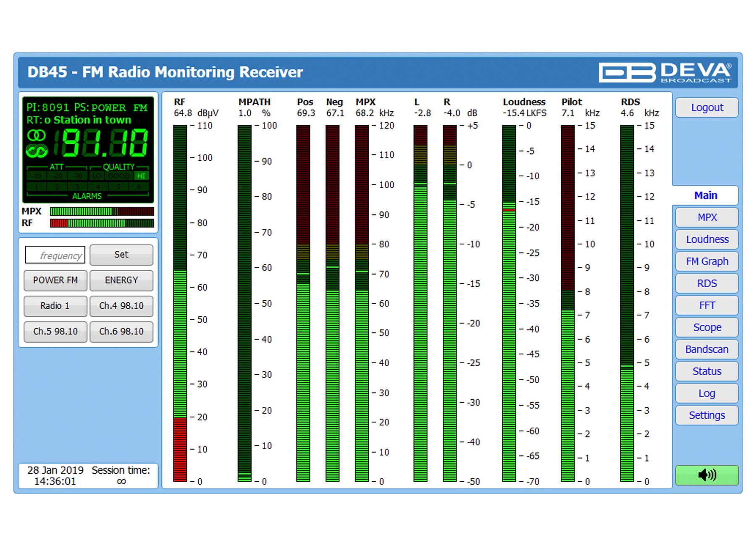Select the Ch.4 98.10 preset
Viewport: 756px width, 546px height.
(x=121, y=306)
